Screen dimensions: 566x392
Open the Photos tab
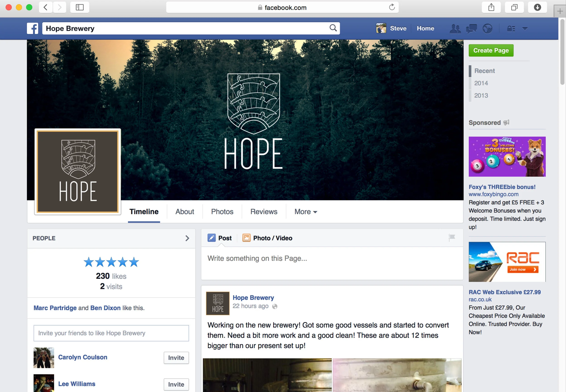(222, 212)
